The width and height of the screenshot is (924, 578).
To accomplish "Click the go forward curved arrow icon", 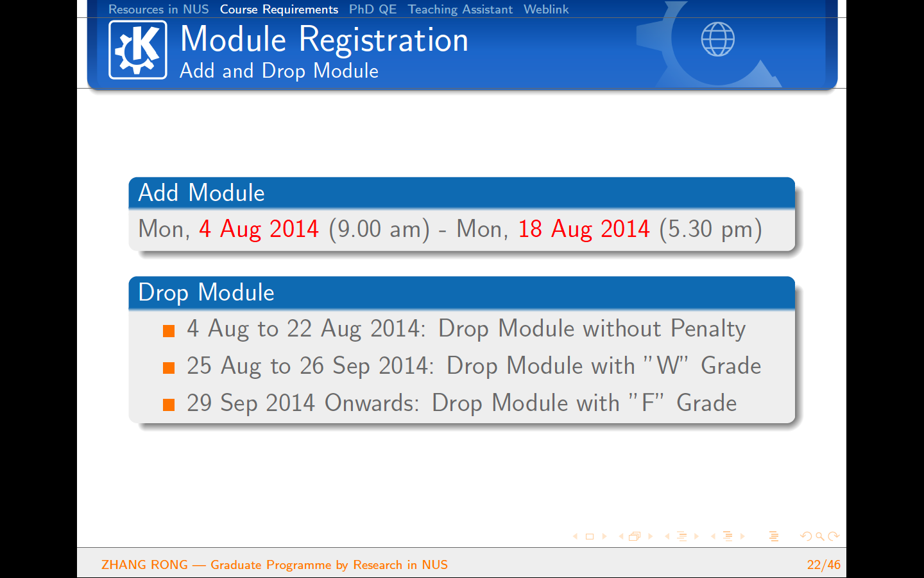I will click(x=834, y=536).
